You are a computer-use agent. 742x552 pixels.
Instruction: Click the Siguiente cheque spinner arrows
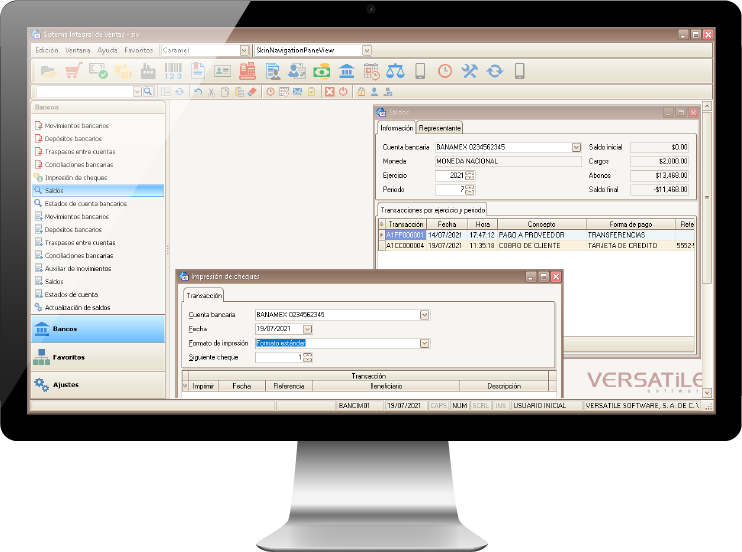click(308, 357)
